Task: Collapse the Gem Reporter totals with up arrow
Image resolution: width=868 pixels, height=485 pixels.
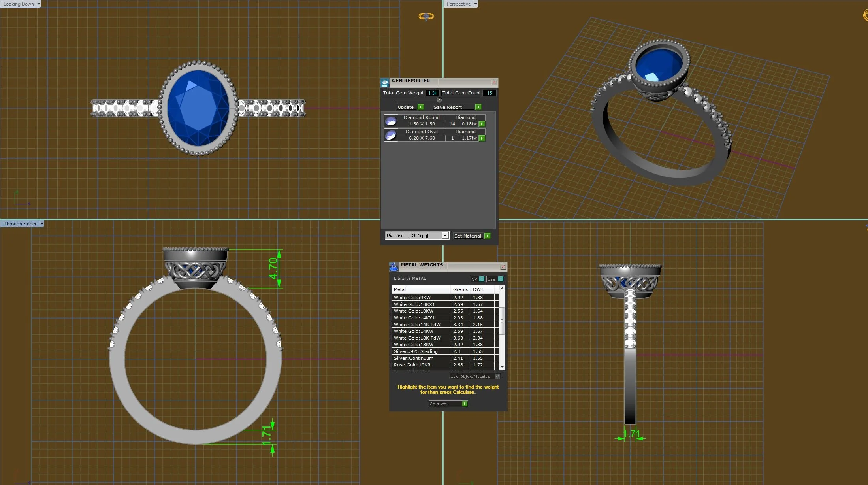Action: pyautogui.click(x=439, y=100)
